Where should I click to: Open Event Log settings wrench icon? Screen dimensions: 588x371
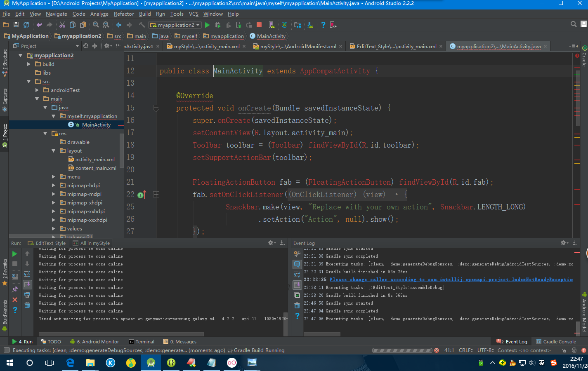tap(297, 254)
